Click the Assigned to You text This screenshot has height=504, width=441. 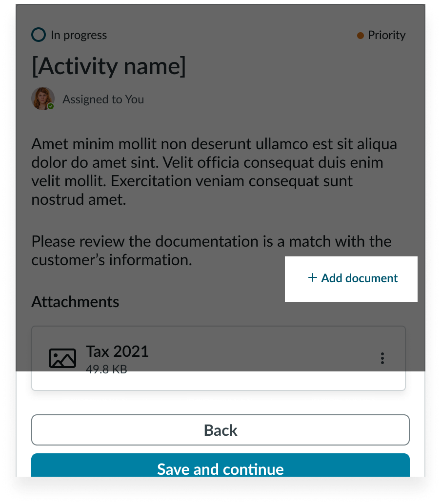103,99
